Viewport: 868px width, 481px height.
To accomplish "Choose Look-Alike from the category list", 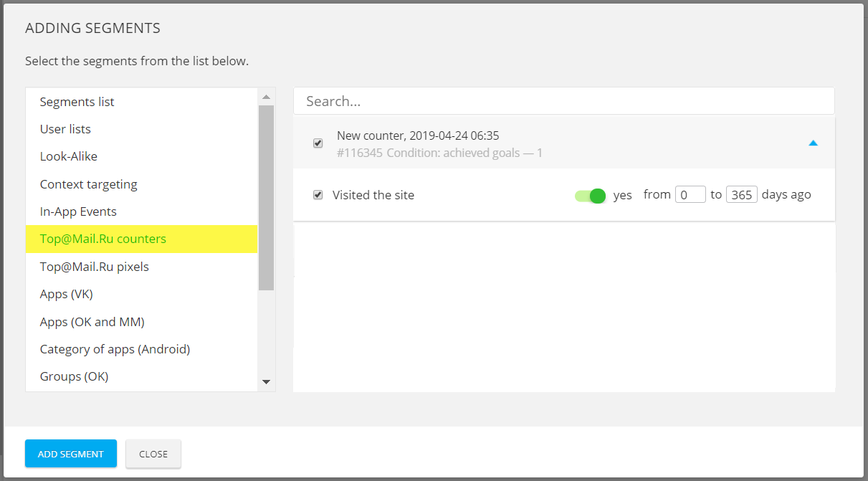I will click(x=69, y=156).
